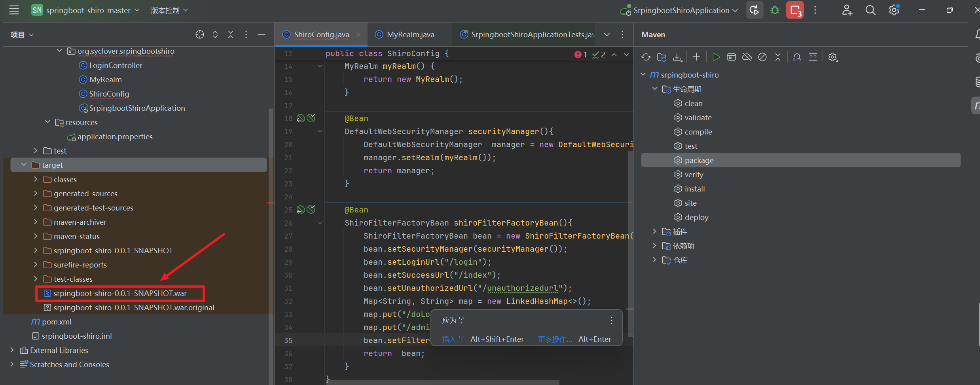980x385 pixels.
Task: Switch to SrpingbootShiroApplicationTests tab
Action: (x=532, y=35)
